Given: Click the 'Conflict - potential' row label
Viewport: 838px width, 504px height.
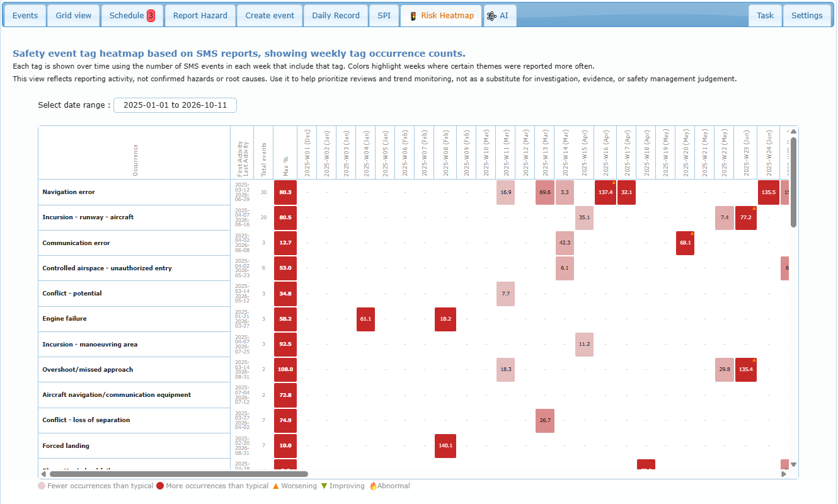Looking at the screenshot, I should coord(72,294).
